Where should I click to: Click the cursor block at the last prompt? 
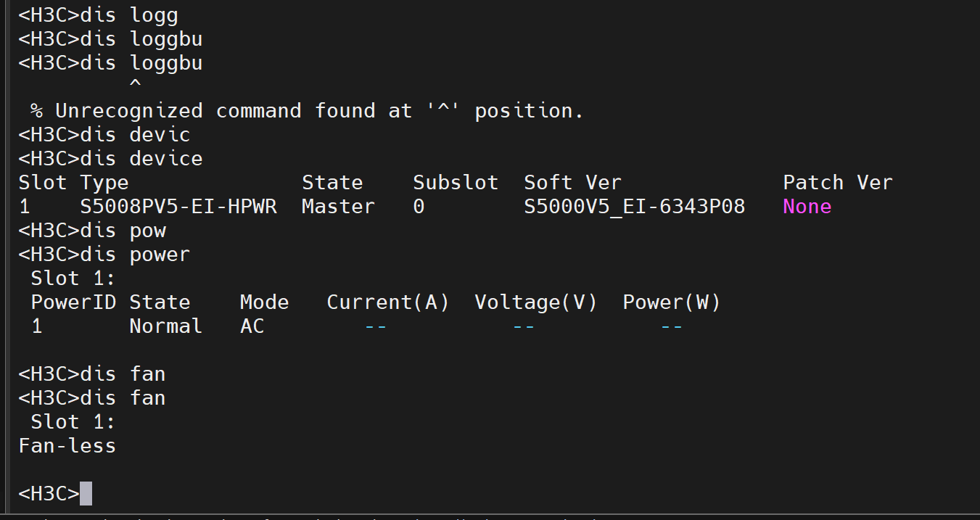coord(86,494)
